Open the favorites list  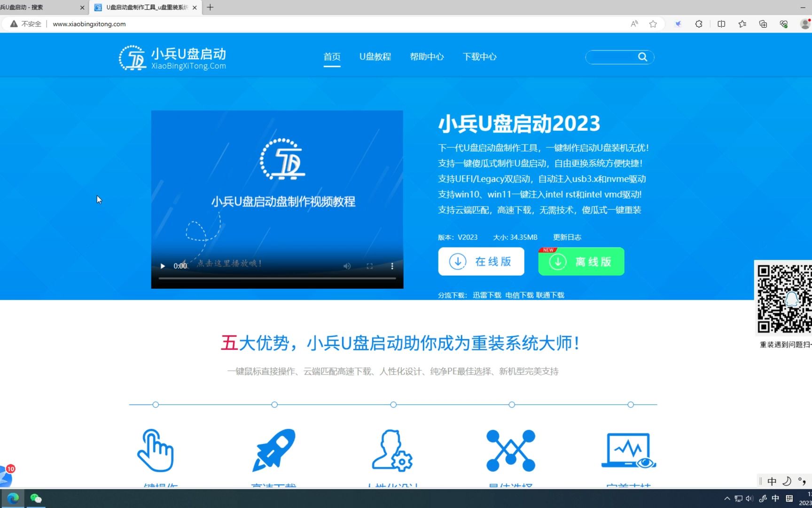[742, 24]
